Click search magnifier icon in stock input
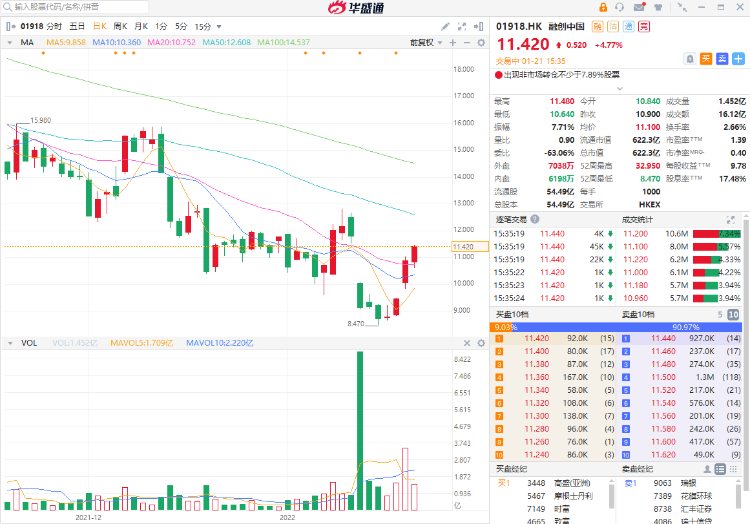This screenshot has height=524, width=750. (7, 7)
